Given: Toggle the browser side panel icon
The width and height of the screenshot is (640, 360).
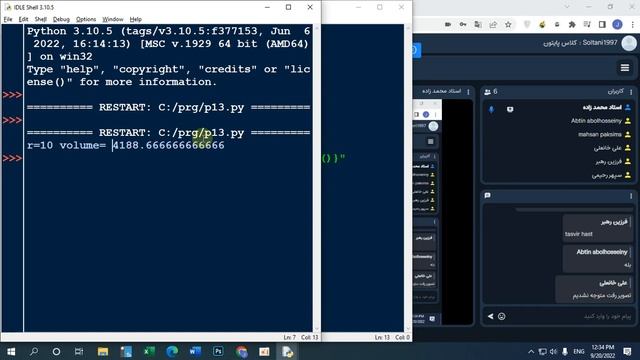Looking at the screenshot, I should pyautogui.click(x=602, y=24).
